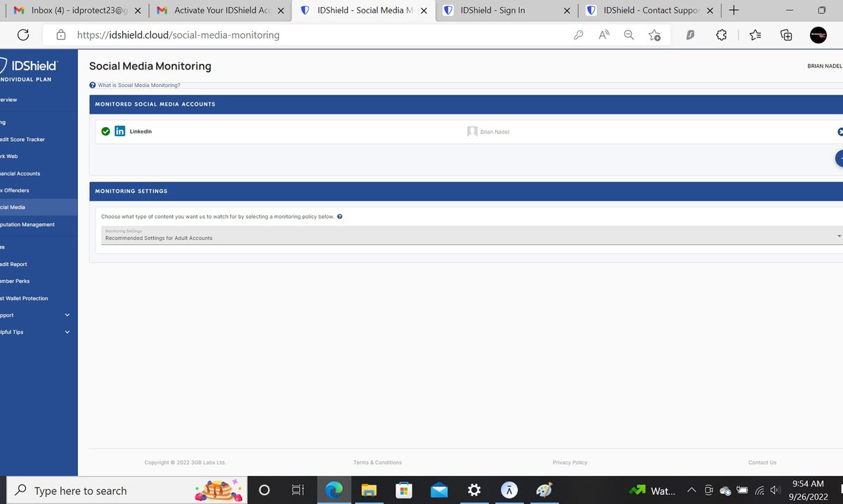Click the browser profile avatar icon
The image size is (843, 504).
(818, 34)
